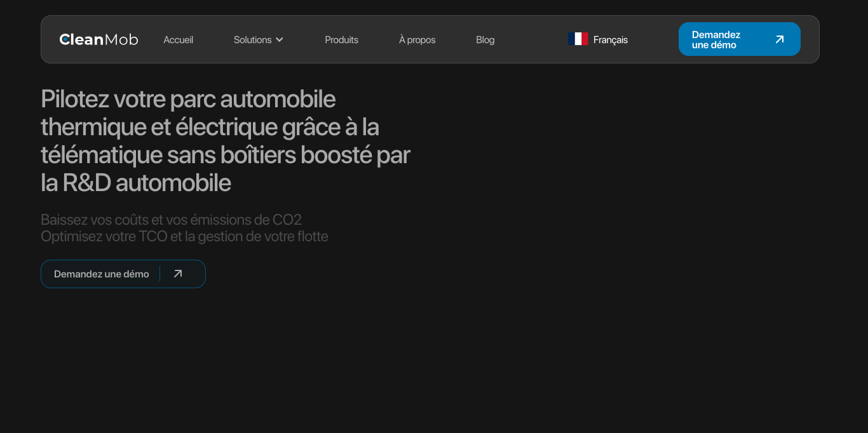Click the "la R&D automobile" headline line
The width and height of the screenshot is (868, 433).
pos(135,183)
